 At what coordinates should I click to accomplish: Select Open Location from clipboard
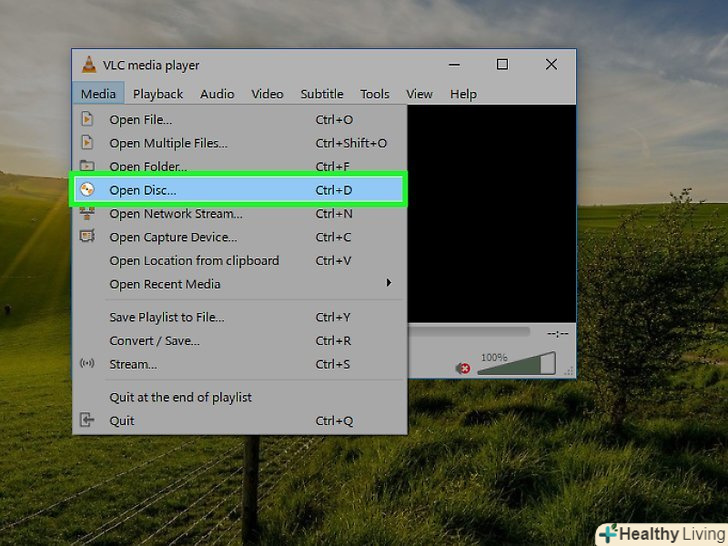tap(240, 260)
